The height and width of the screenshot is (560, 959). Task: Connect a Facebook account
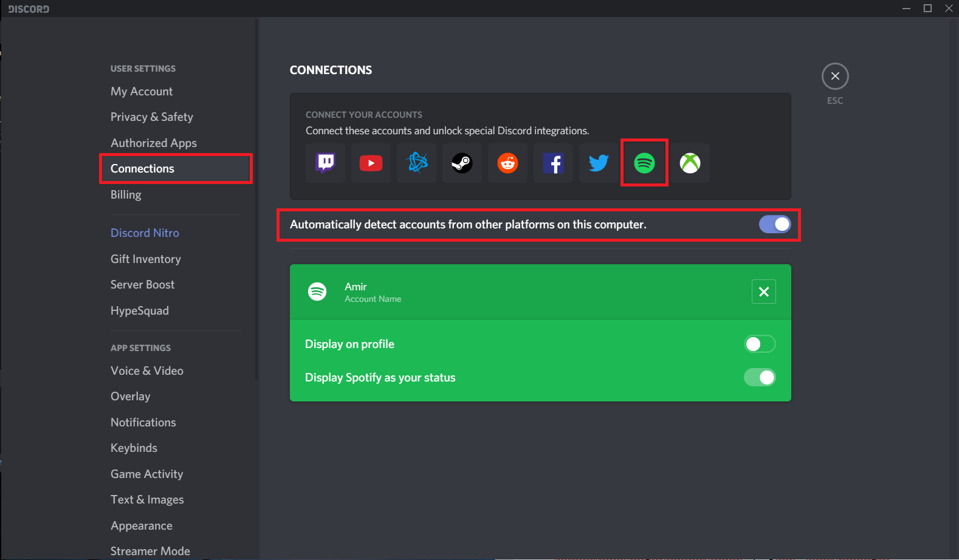pyautogui.click(x=553, y=163)
